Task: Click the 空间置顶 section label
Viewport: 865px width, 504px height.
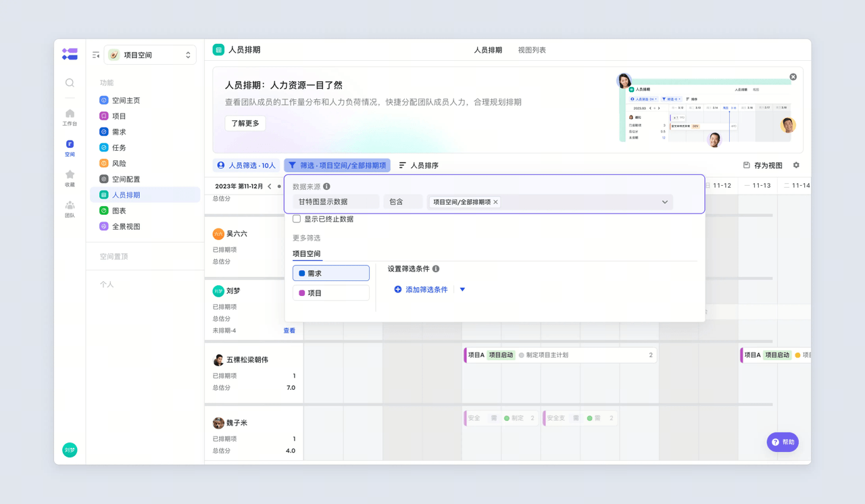Action: 114,257
